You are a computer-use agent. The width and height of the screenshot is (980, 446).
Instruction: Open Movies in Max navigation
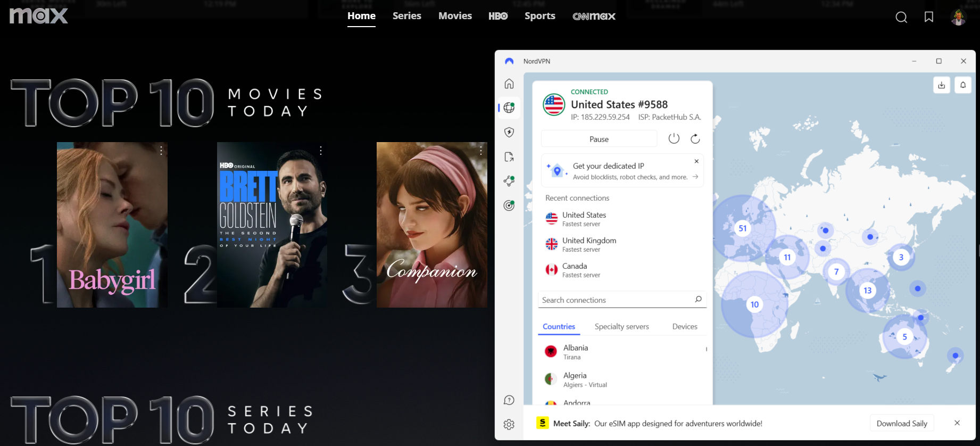coord(455,16)
